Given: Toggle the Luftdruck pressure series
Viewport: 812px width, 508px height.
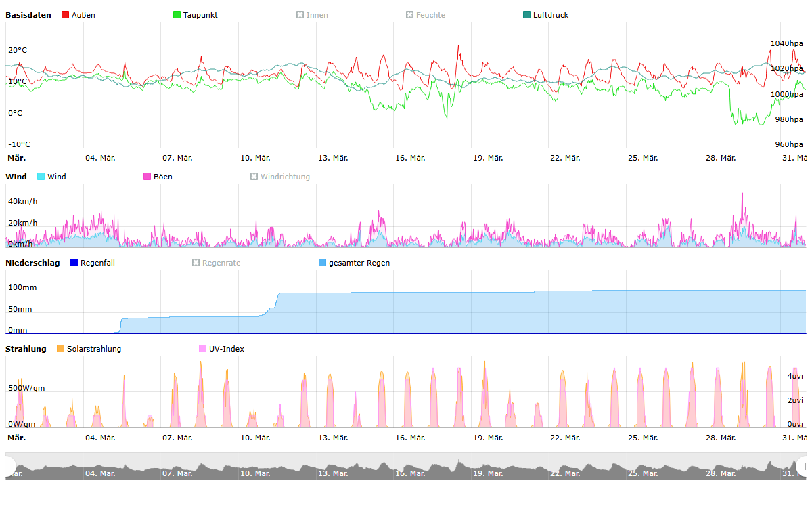Looking at the screenshot, I should pos(527,15).
